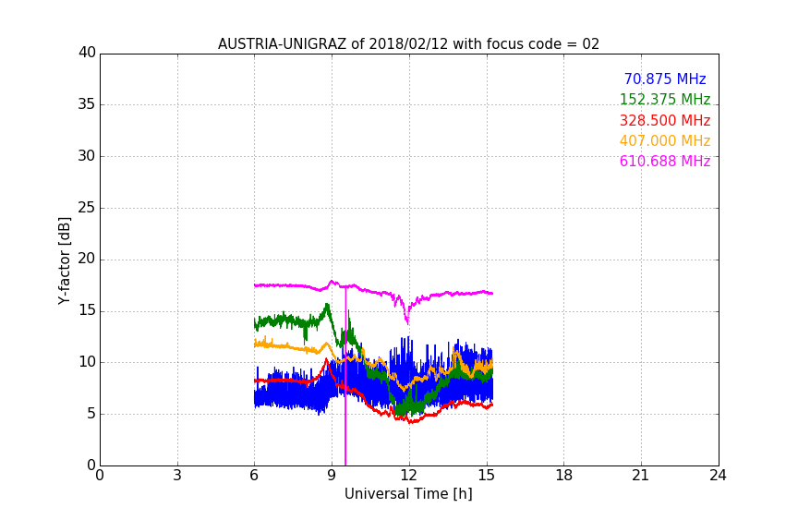Click the red curve peak near 9 h
798x532 pixels.
(x=326, y=360)
